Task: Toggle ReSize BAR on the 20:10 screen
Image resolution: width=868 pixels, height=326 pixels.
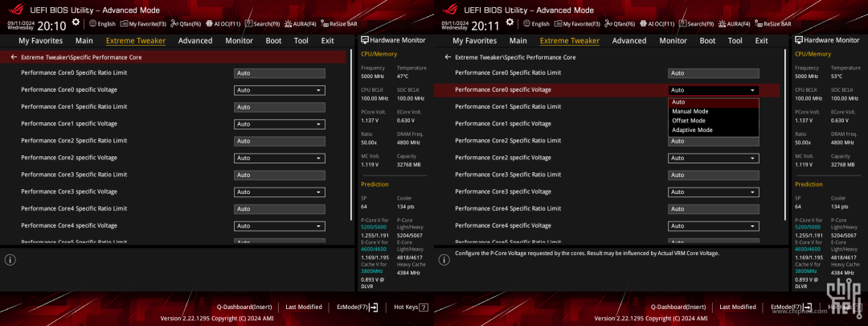Action: click(x=339, y=24)
